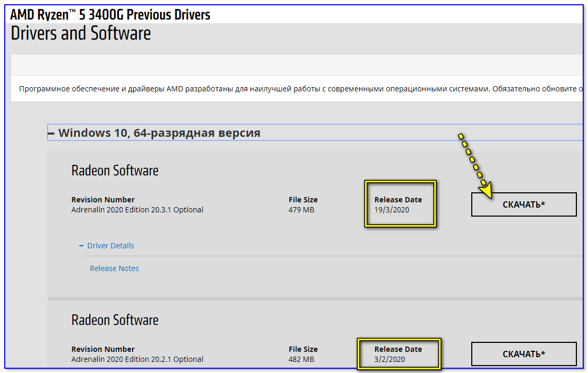
Task: Click the 19/3/2020 release date
Action: pos(391,210)
